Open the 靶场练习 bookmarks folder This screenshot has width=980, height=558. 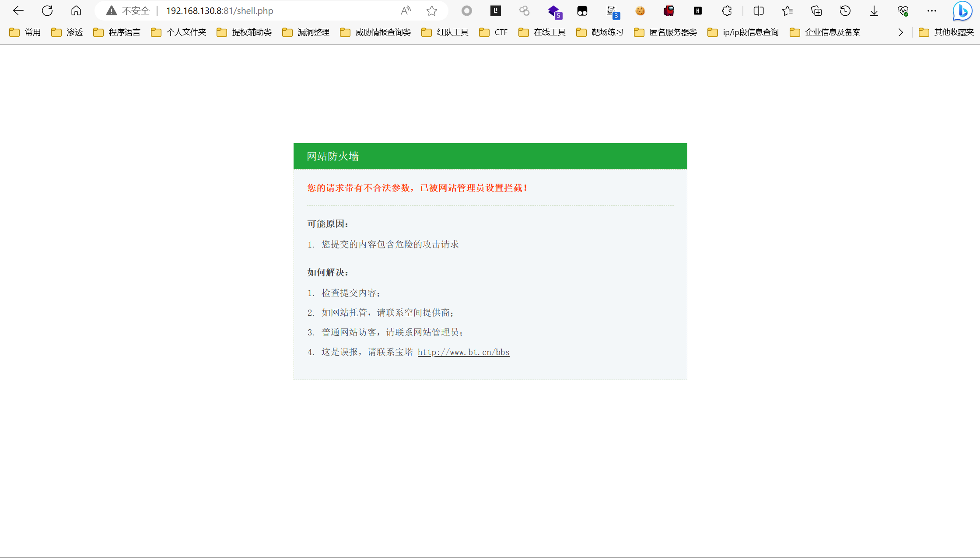[600, 32]
